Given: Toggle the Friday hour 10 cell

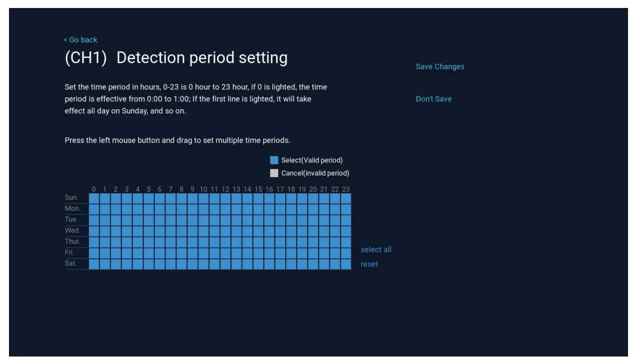Looking at the screenshot, I should tap(203, 253).
